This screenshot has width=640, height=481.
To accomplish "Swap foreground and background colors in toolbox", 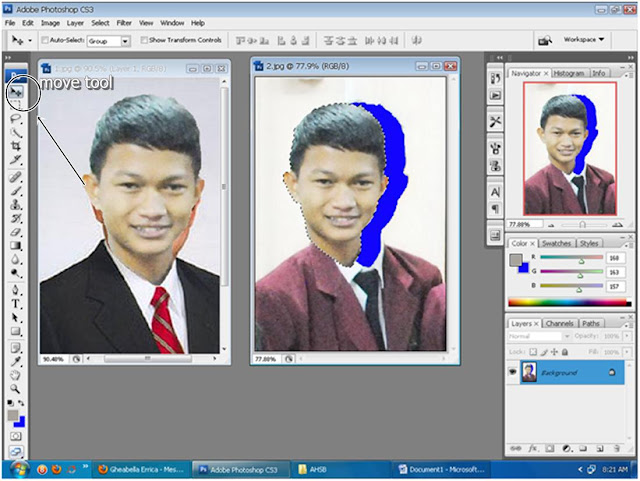I will coord(21,403).
